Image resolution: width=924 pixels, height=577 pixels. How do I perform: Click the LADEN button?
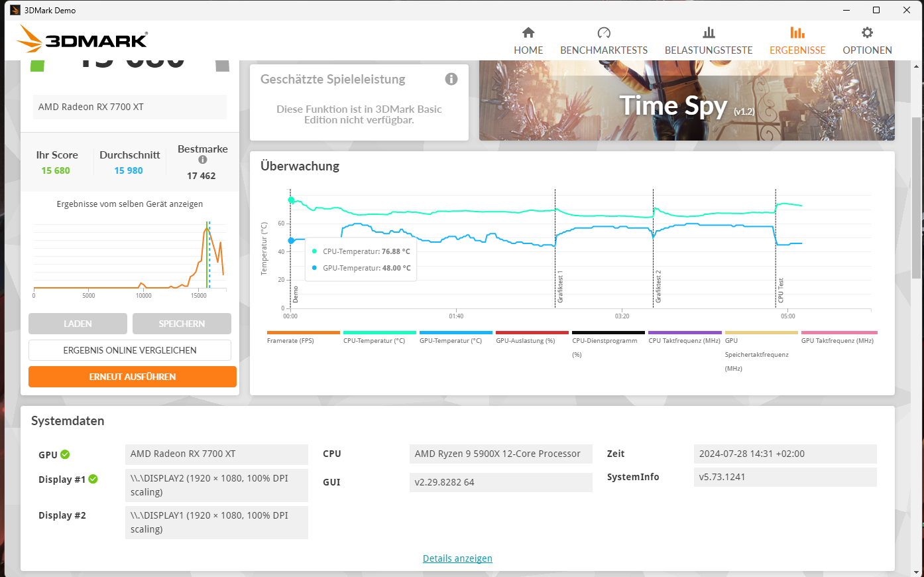coord(78,324)
